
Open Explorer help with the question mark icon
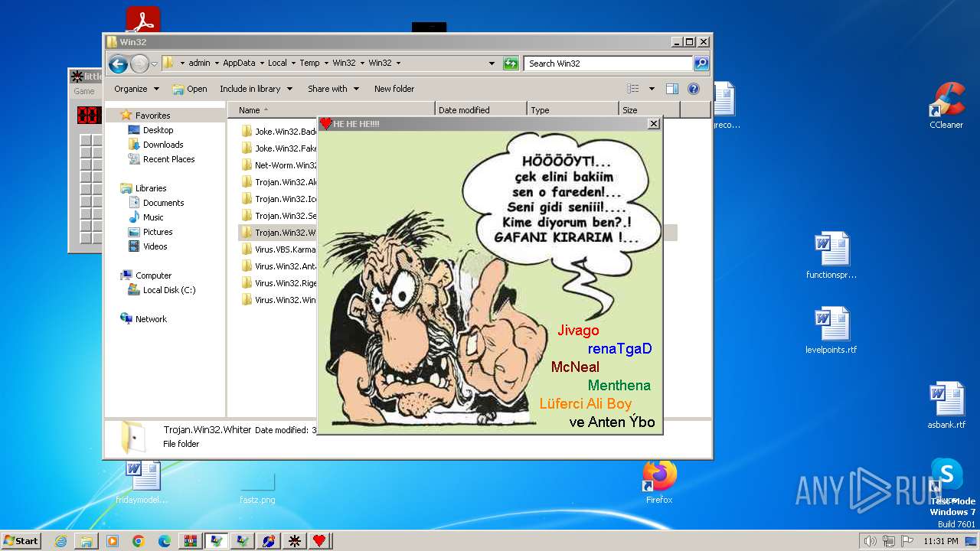click(694, 89)
